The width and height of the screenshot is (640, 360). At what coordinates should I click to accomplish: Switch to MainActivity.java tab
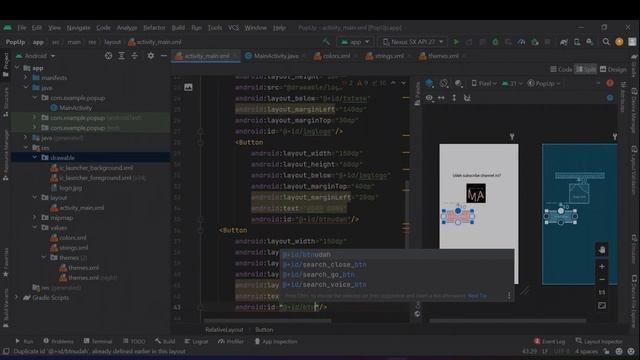[276, 56]
